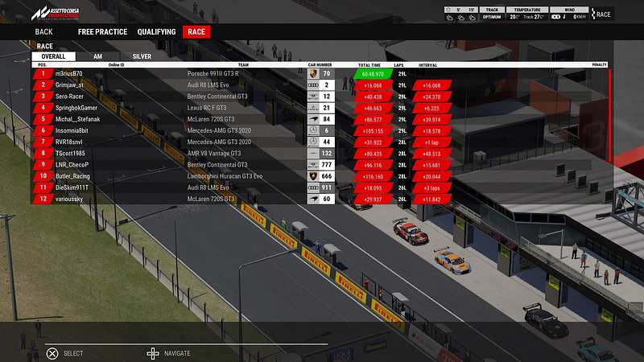Click the Porsche 991II GT3 R team entry
The height and width of the screenshot is (362, 644).
pos(213,74)
